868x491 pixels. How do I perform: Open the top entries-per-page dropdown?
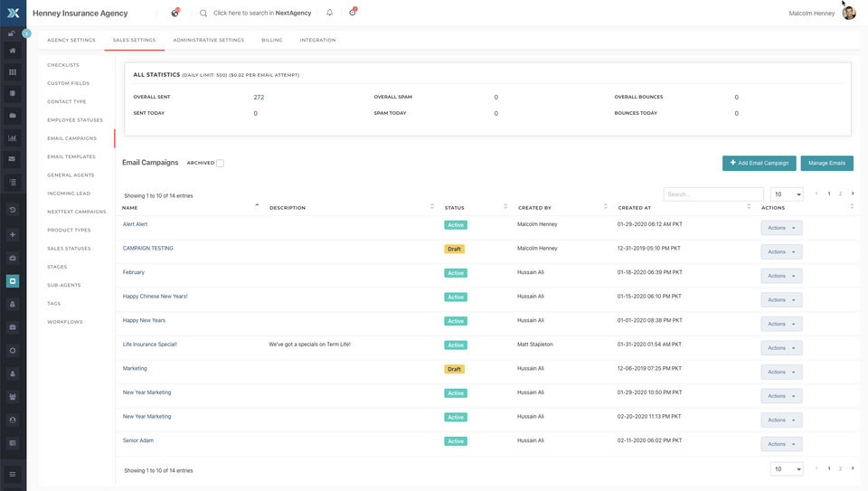(787, 194)
